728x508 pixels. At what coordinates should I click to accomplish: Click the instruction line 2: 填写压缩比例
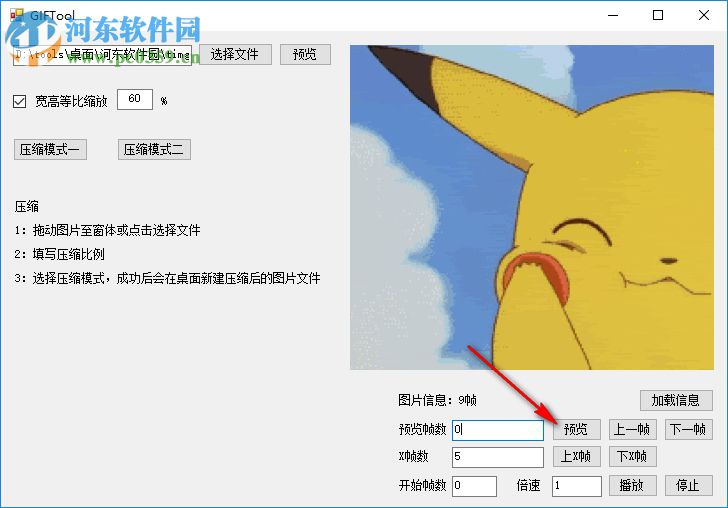(x=59, y=254)
